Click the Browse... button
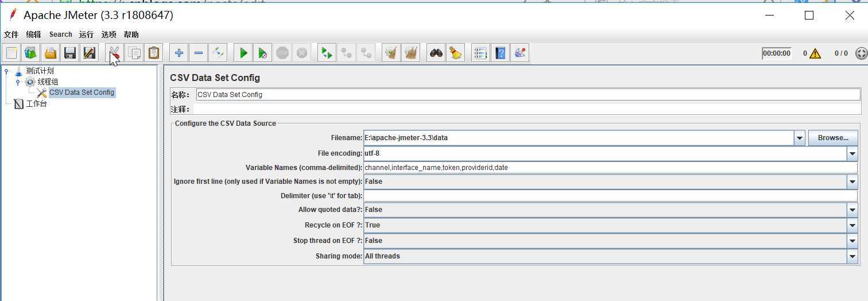Viewport: 868px width, 301px height. tap(833, 138)
